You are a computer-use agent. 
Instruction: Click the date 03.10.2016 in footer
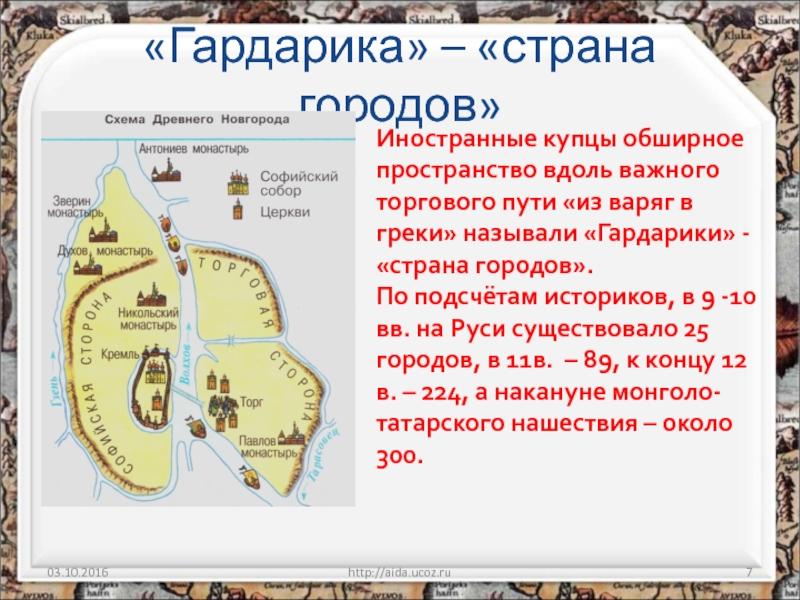click(x=78, y=570)
